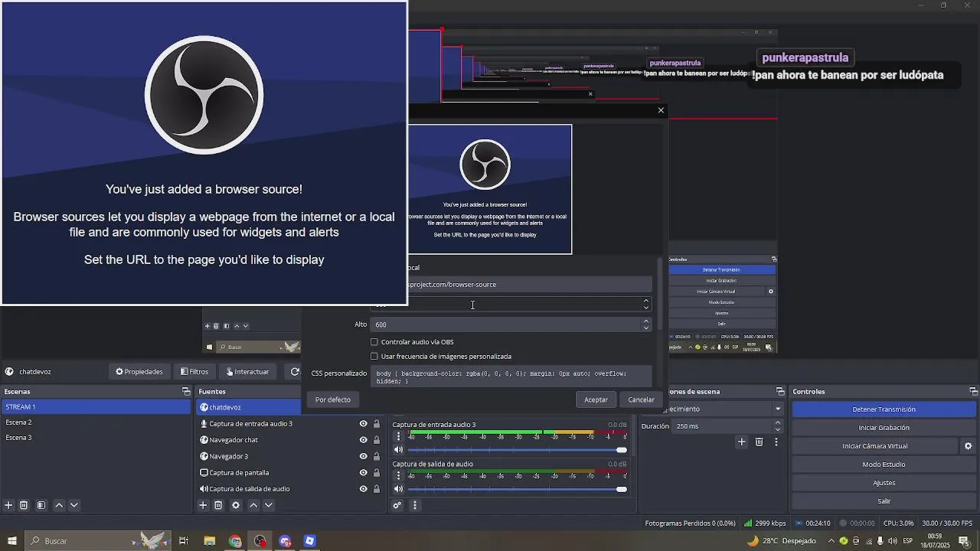Viewport: 980px width, 551px height.
Task: Unlock the Captura de pantalla source
Action: point(377,473)
